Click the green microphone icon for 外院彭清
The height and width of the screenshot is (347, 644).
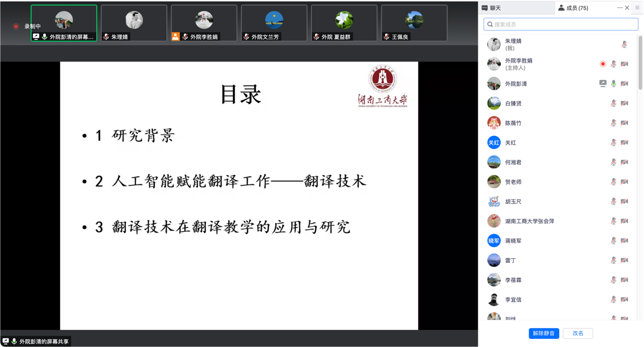point(614,84)
